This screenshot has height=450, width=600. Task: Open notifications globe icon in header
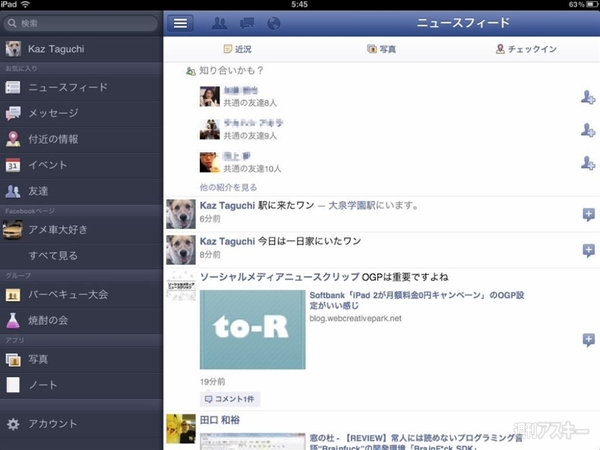click(274, 23)
